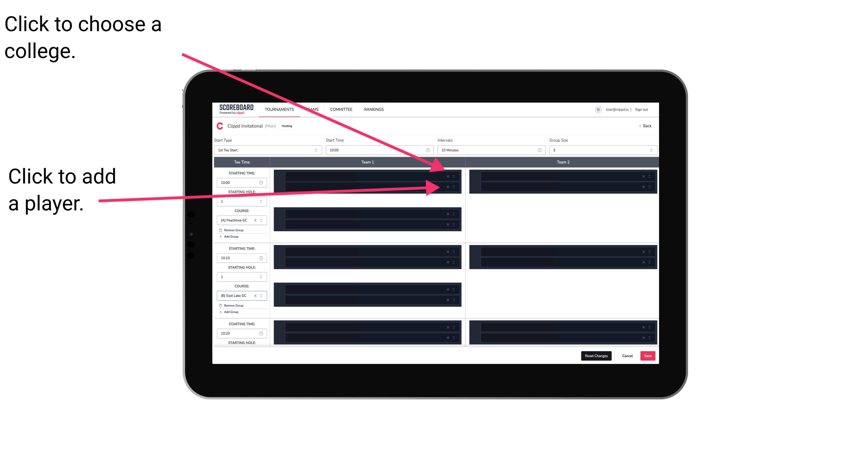This screenshot has height=467, width=868.
Task: Click the expand icon on first Team 1 row
Action: click(456, 176)
